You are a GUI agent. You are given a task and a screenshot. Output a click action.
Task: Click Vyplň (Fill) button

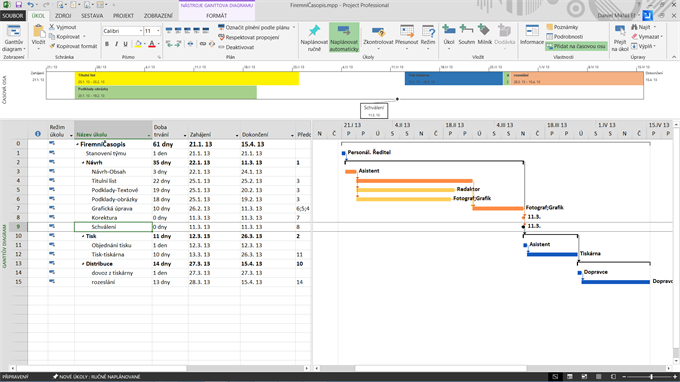pos(643,46)
